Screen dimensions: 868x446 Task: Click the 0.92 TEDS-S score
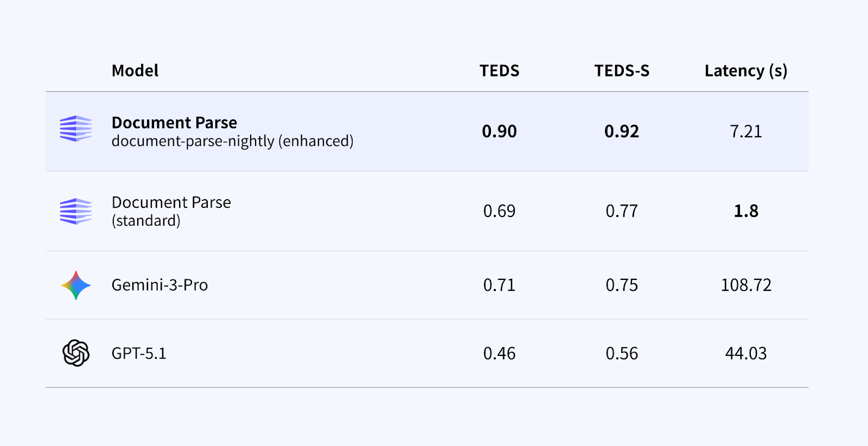coord(622,131)
